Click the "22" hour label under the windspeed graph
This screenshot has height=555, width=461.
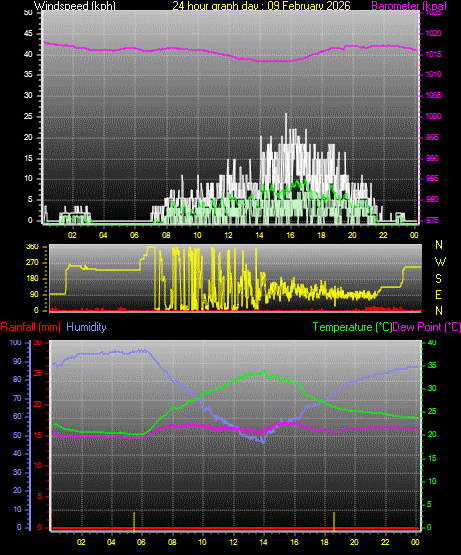(383, 235)
